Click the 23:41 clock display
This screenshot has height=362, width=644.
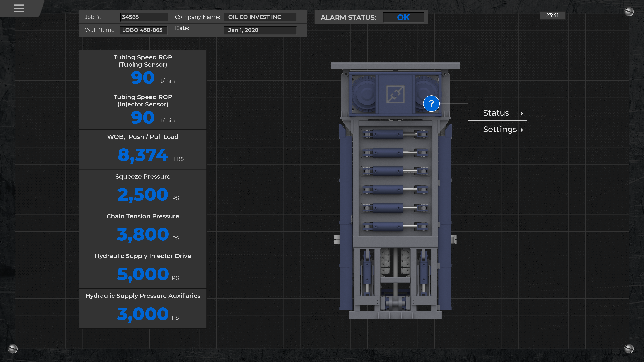552,15
